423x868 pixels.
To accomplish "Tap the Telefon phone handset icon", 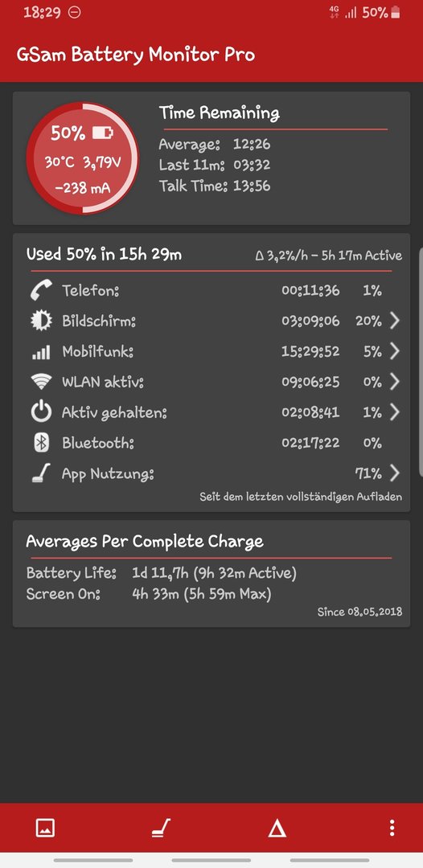I will point(41,290).
